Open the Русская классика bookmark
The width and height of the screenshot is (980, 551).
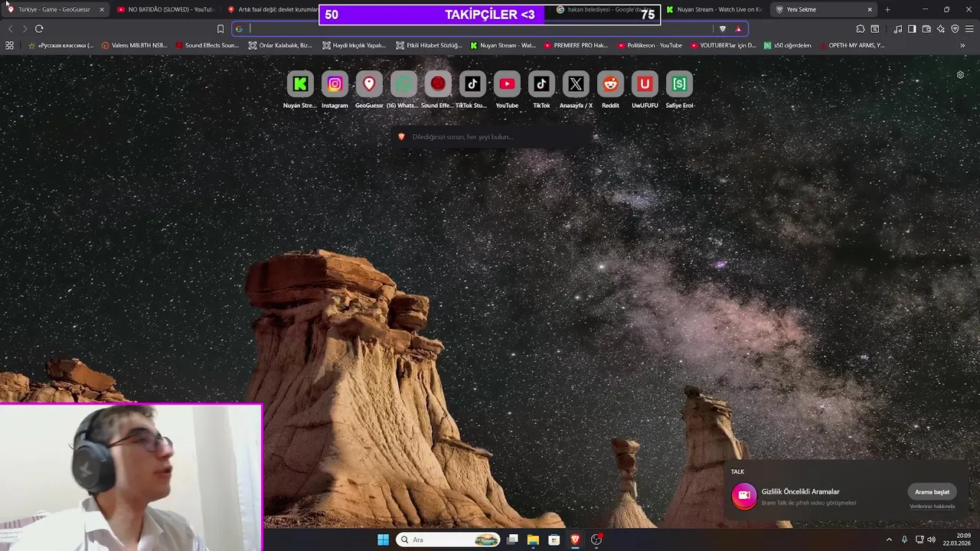pyautogui.click(x=60, y=45)
